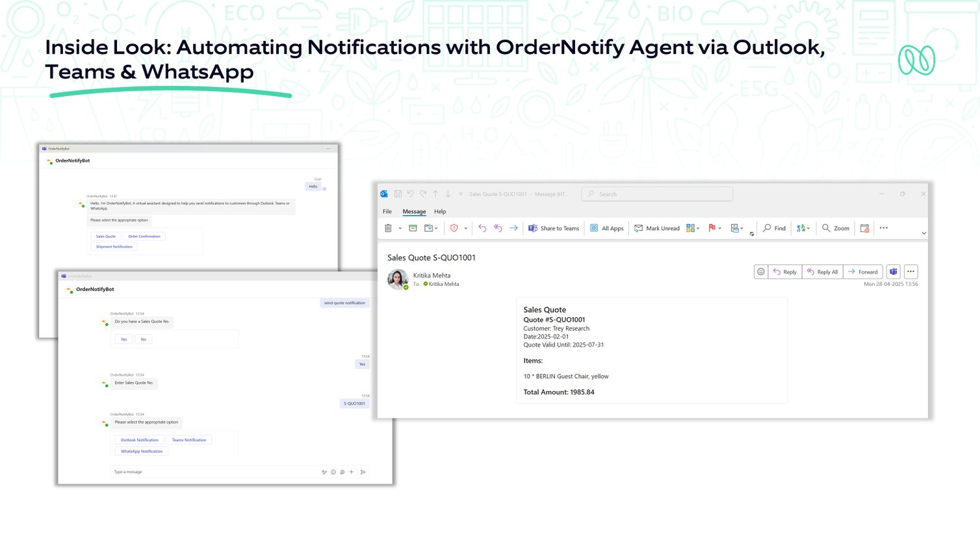Share the email to Teams
980x551 pixels.
tap(554, 228)
